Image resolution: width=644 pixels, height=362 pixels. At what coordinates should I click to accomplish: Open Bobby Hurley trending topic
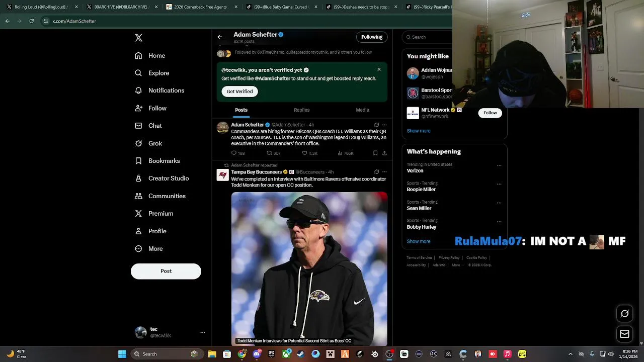pos(422,227)
